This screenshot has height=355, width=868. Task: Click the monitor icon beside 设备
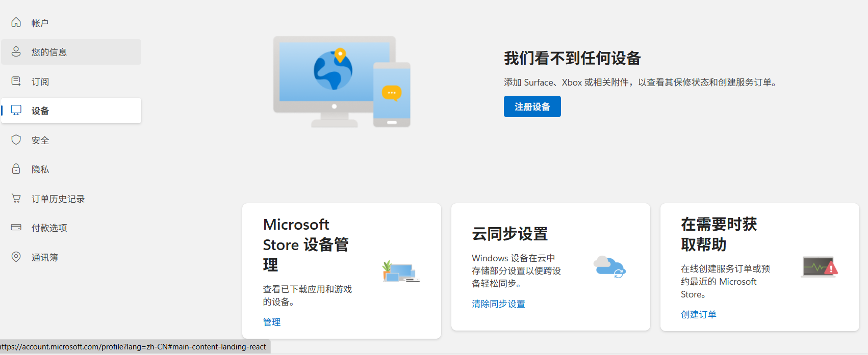pyautogui.click(x=16, y=110)
